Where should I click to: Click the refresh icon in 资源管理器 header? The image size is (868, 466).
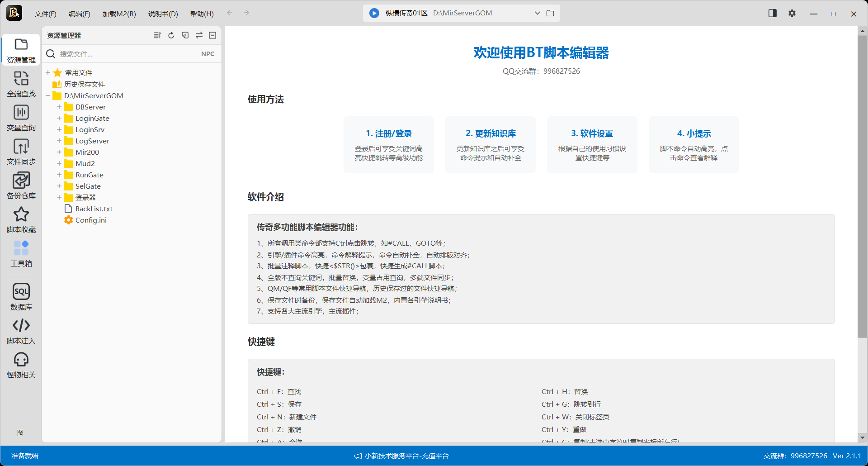click(x=171, y=35)
